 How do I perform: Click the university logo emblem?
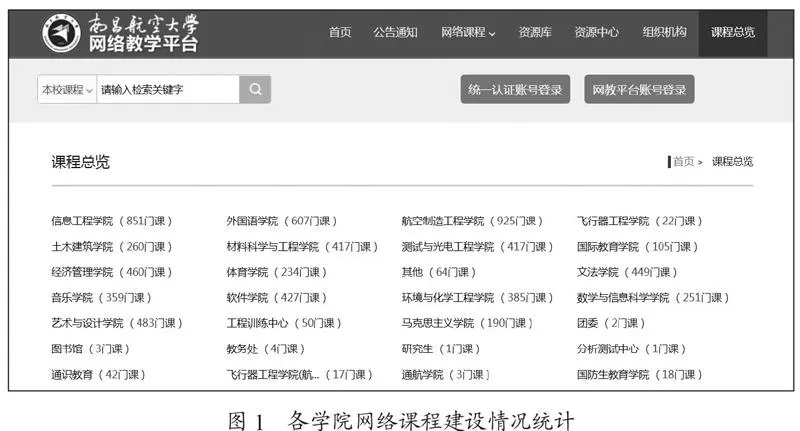[x=61, y=33]
